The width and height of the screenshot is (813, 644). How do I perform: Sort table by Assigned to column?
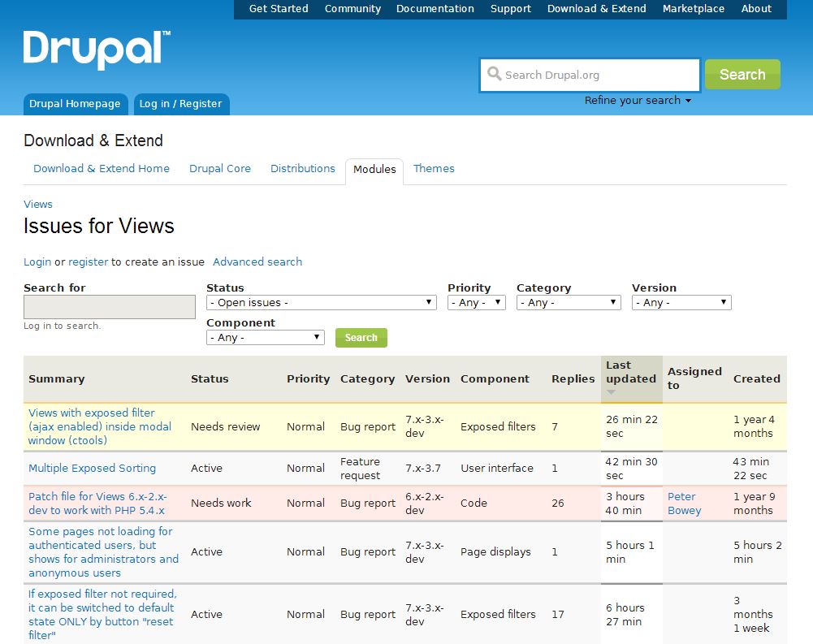tap(694, 378)
